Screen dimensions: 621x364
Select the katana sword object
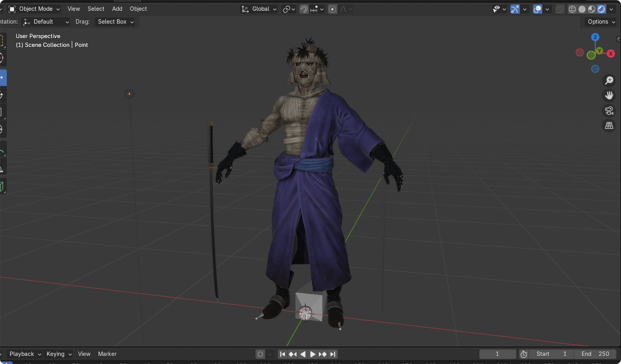[213, 210]
